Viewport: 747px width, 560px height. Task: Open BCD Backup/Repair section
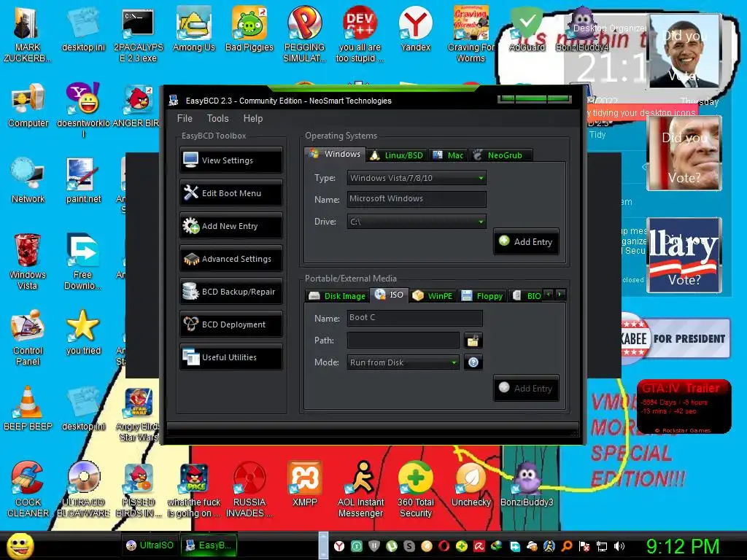tap(231, 292)
